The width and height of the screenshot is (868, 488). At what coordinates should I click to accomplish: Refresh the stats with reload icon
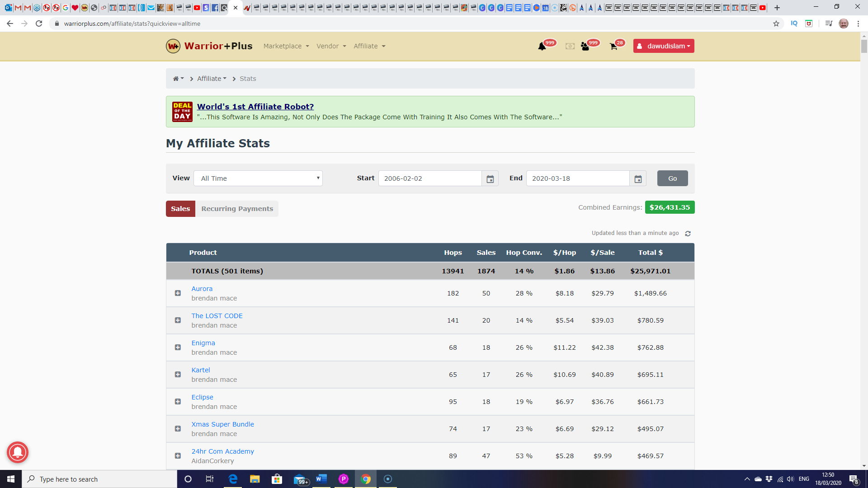688,233
